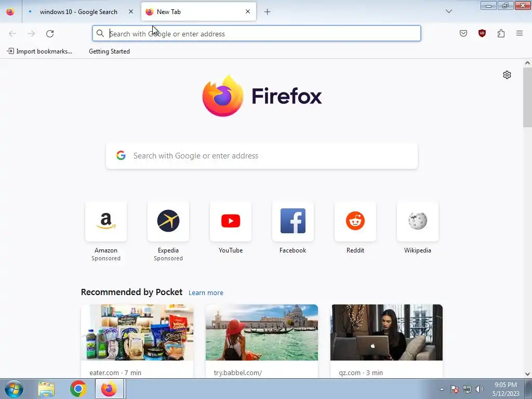532x399 pixels.
Task: Go back with the back arrow
Action: [12, 34]
